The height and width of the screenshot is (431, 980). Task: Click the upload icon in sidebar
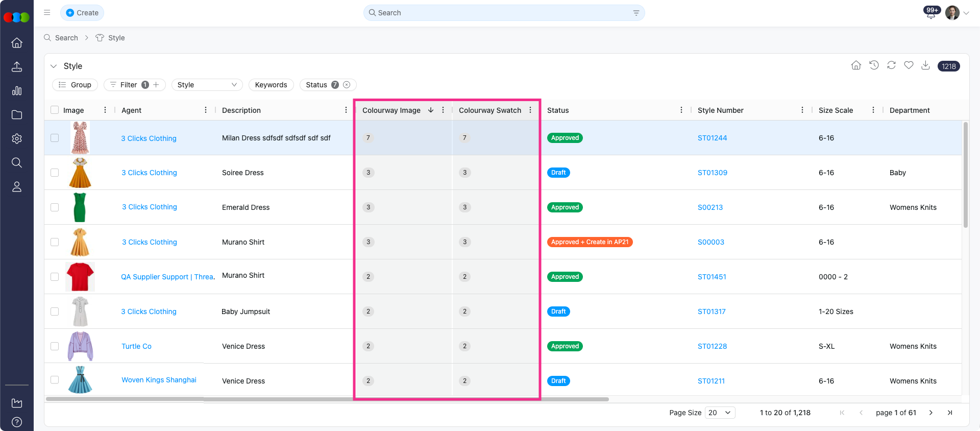pos(17,67)
